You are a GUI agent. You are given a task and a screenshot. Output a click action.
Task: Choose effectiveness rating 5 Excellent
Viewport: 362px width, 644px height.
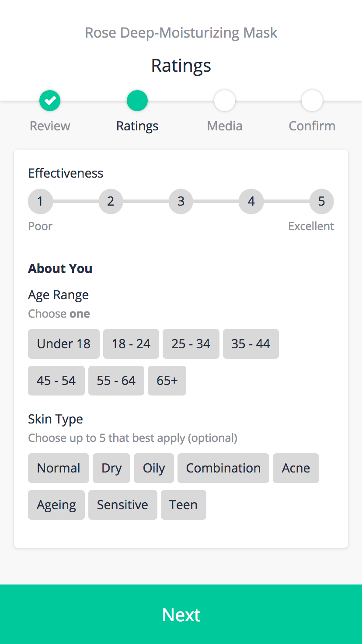[x=322, y=201]
